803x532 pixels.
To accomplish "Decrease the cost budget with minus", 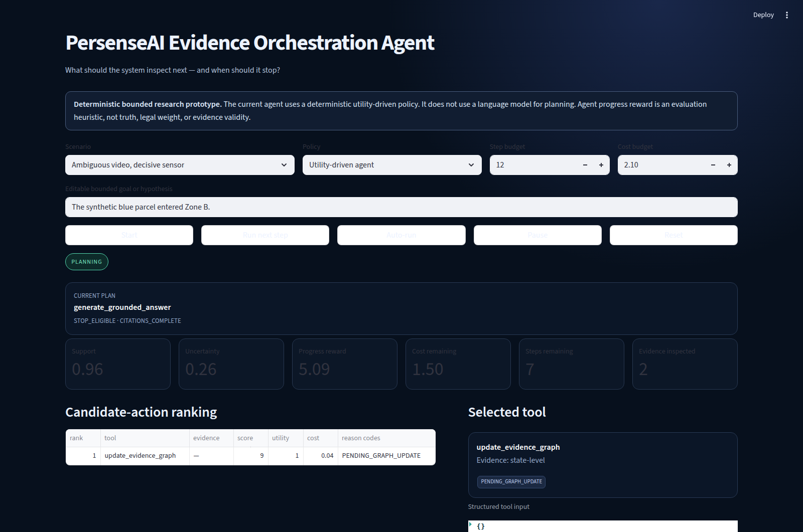I will point(713,165).
